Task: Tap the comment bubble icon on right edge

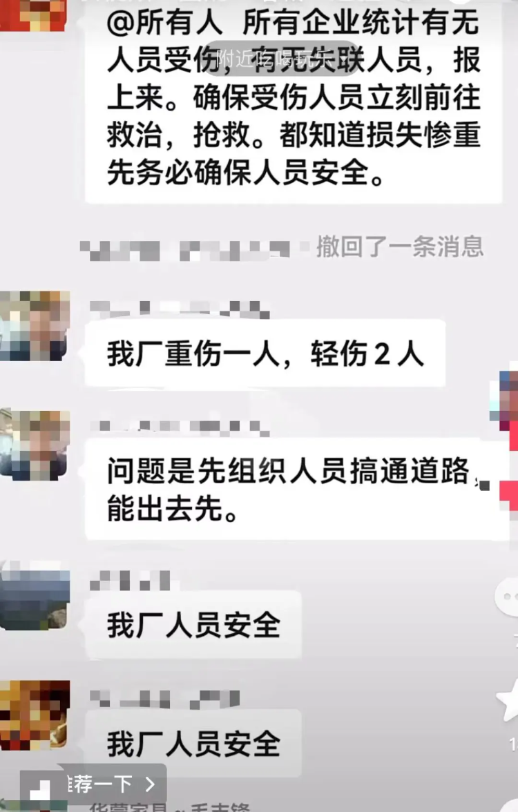Action: (507, 597)
